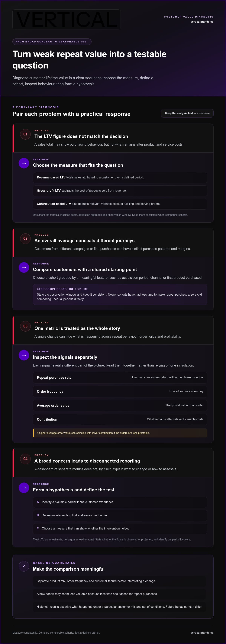Image resolution: width=226 pixels, height=644 pixels.
Task: Select the Repeat purchase rate signal row
Action: click(120, 377)
